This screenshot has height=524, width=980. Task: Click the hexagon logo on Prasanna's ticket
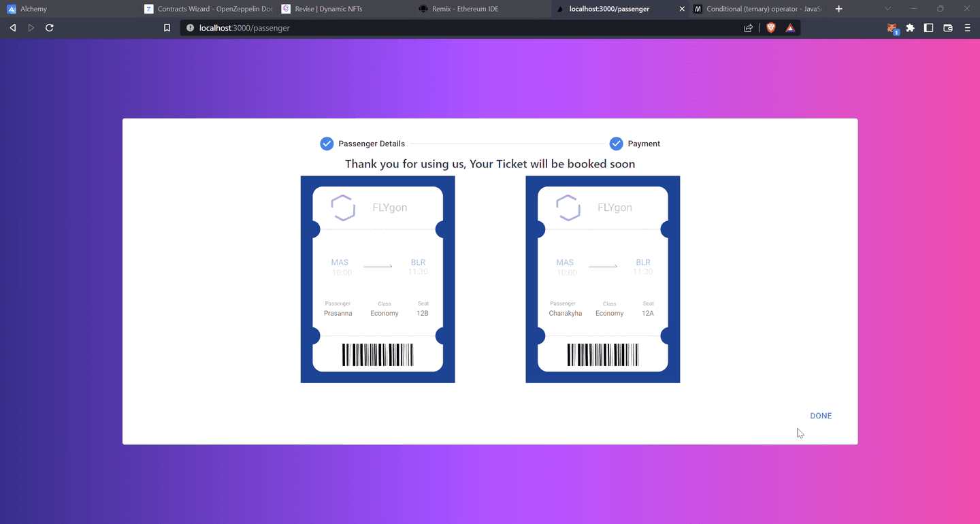click(343, 208)
